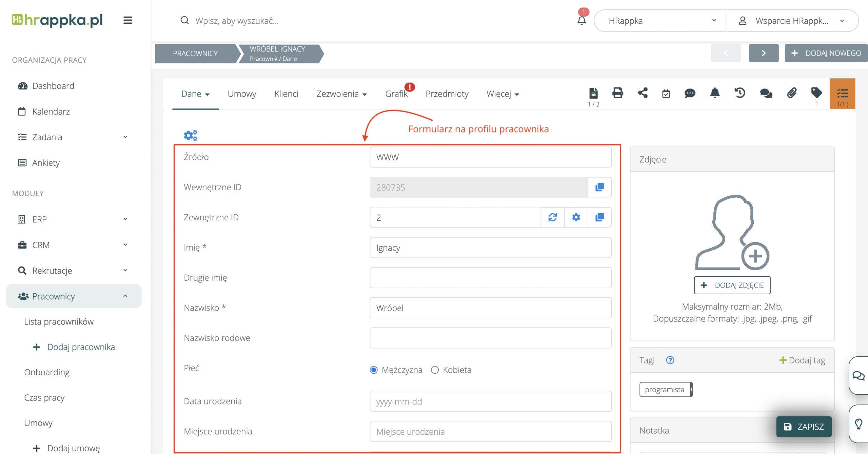The height and width of the screenshot is (454, 868).
Task: Open the history clock icon
Action: [x=740, y=93]
